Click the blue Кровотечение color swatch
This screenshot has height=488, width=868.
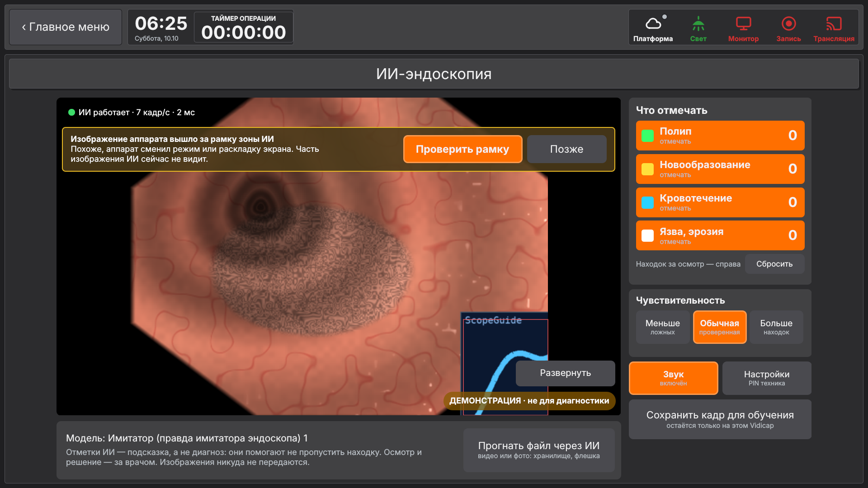tap(647, 202)
